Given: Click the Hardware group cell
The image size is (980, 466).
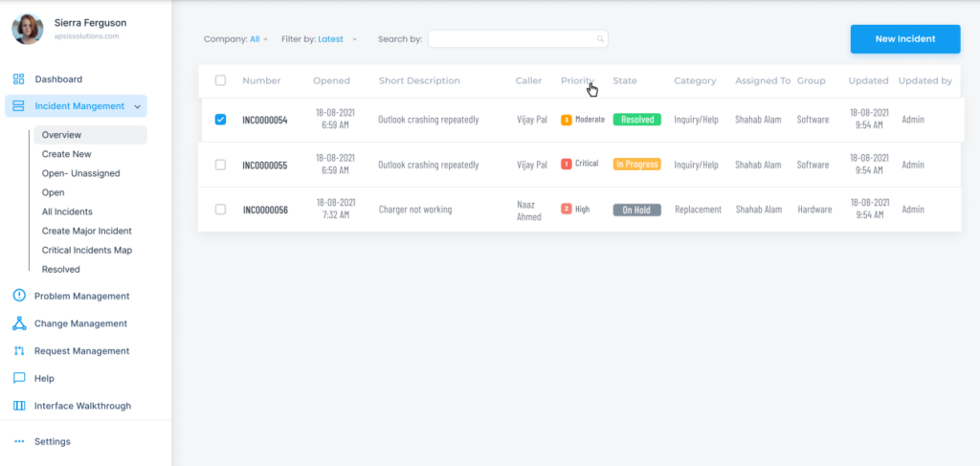Looking at the screenshot, I should [x=814, y=210].
